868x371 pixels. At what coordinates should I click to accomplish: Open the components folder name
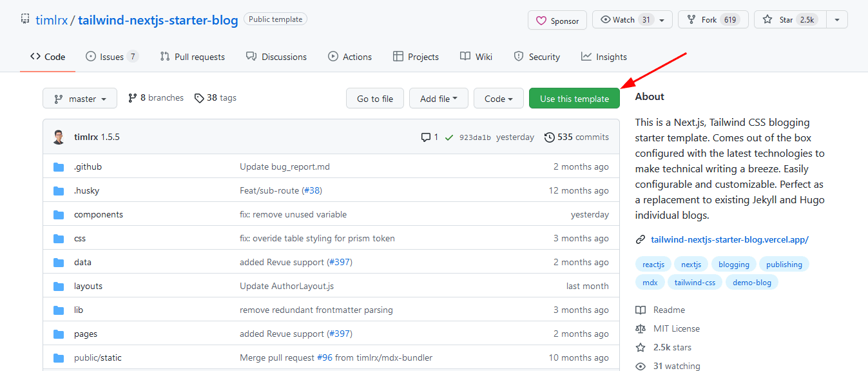99,215
